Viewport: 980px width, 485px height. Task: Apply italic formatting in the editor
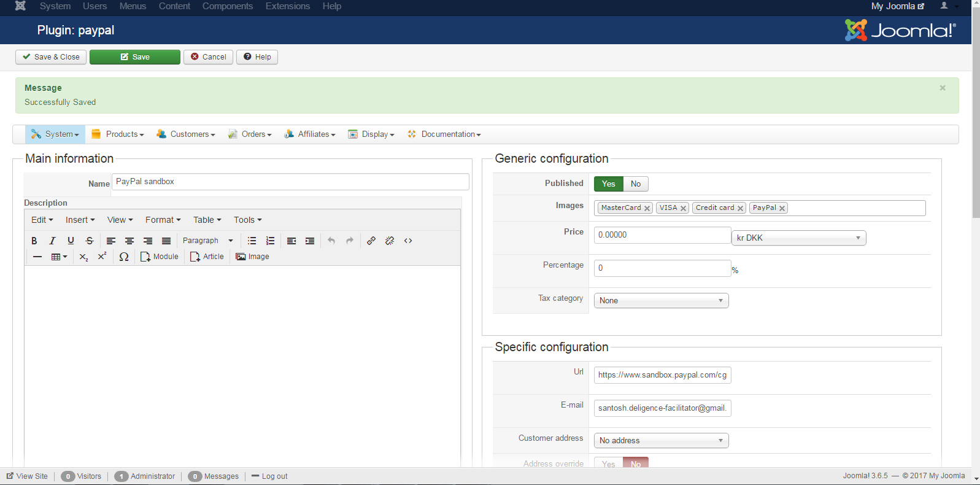coord(53,241)
